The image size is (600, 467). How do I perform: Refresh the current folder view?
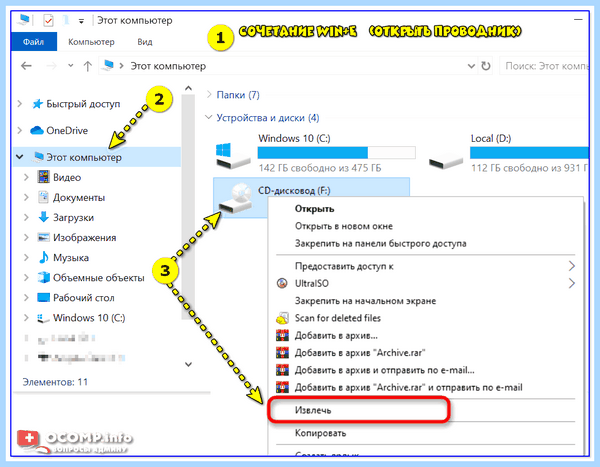486,66
